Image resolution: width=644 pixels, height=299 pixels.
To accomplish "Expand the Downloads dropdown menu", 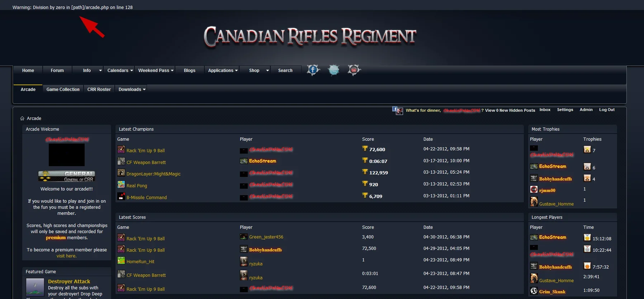I will click(132, 90).
